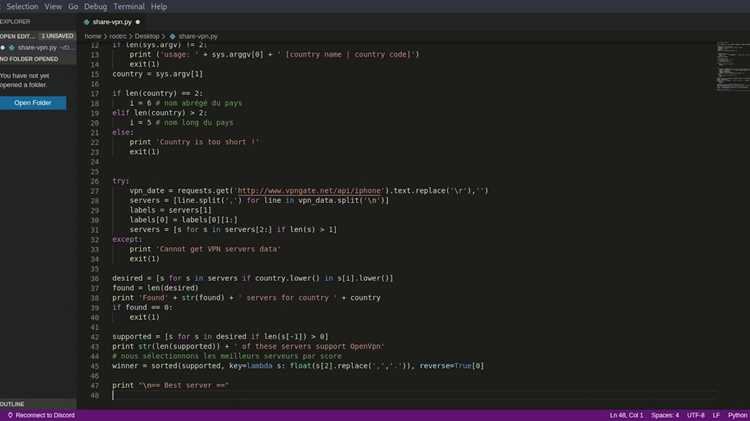This screenshot has height=421, width=750.
Task: Open the Selection menu
Action: (22, 7)
